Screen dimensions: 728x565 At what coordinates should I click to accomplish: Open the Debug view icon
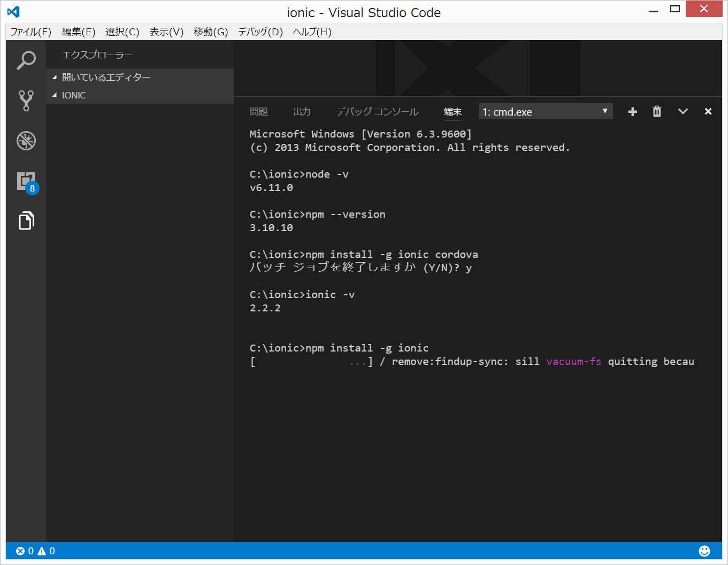point(26,141)
